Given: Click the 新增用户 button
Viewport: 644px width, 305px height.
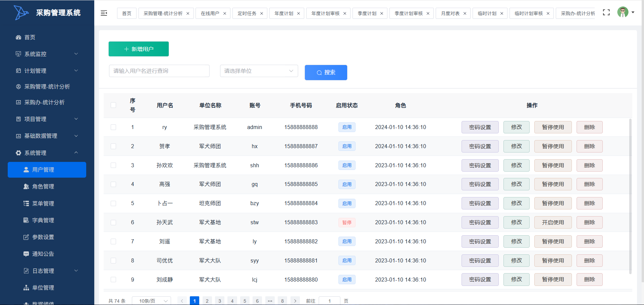Looking at the screenshot, I should 139,49.
